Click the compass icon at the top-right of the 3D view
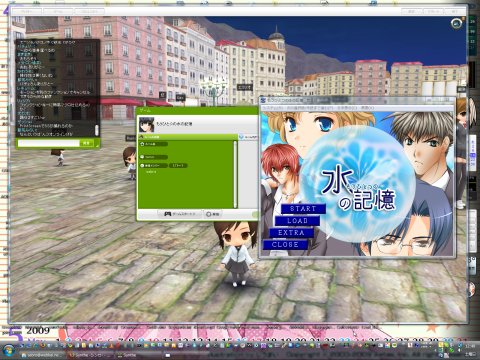 pyautogui.click(x=456, y=23)
